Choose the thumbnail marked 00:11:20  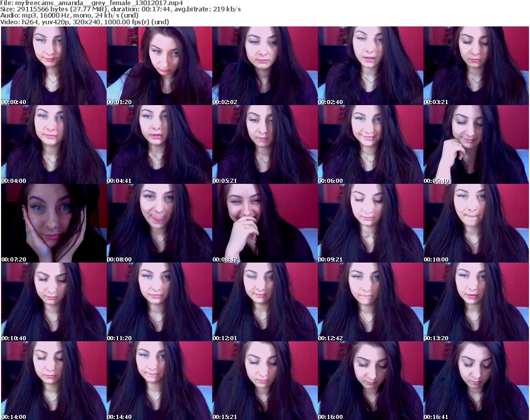point(159,302)
